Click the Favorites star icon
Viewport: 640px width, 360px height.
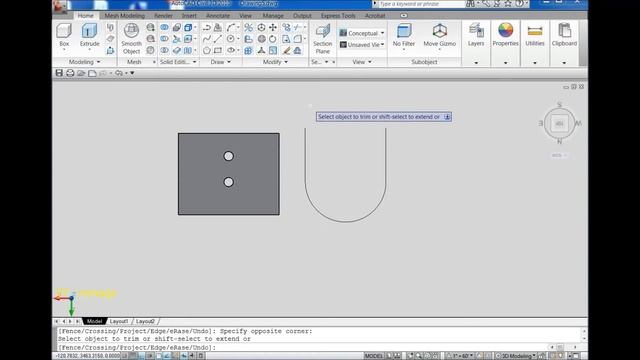tap(508, 4)
